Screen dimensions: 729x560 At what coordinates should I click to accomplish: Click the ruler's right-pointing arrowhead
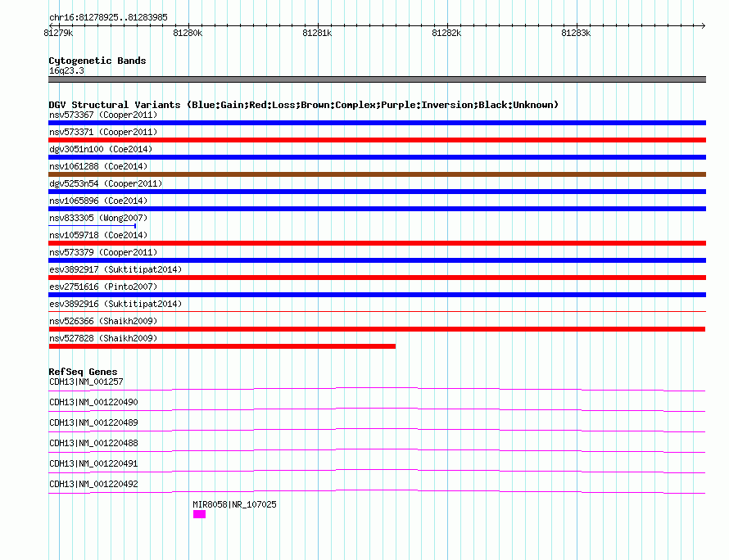click(704, 25)
